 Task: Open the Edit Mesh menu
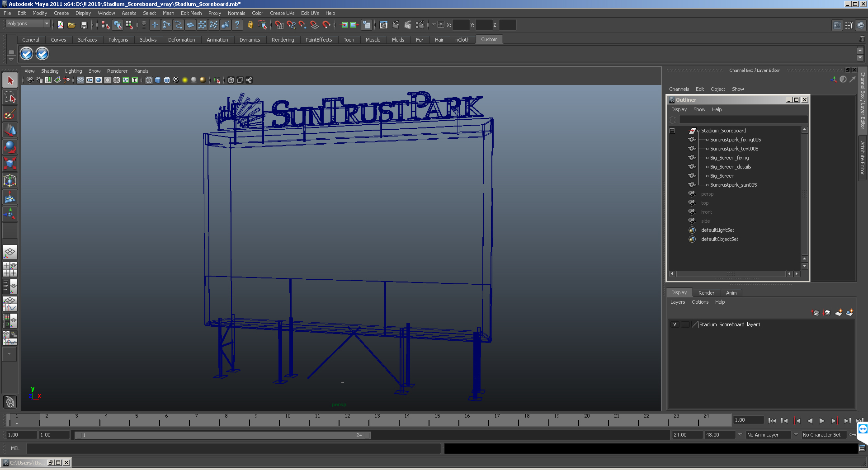pos(191,13)
